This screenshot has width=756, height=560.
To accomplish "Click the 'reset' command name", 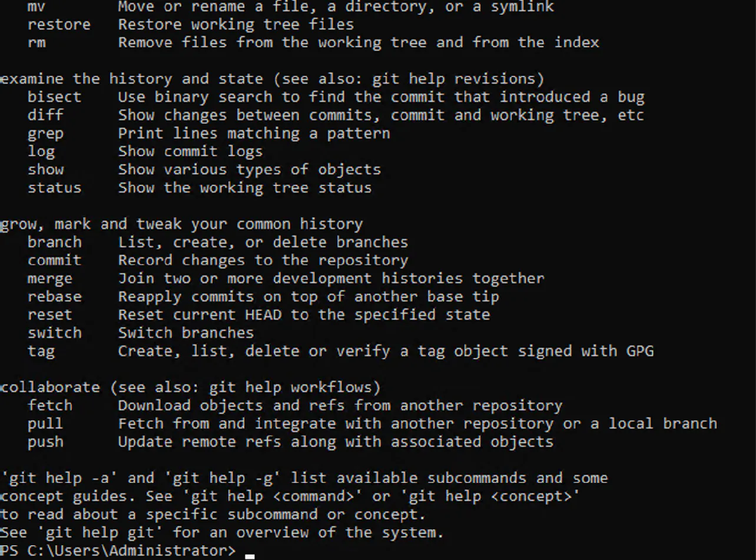I will click(50, 314).
